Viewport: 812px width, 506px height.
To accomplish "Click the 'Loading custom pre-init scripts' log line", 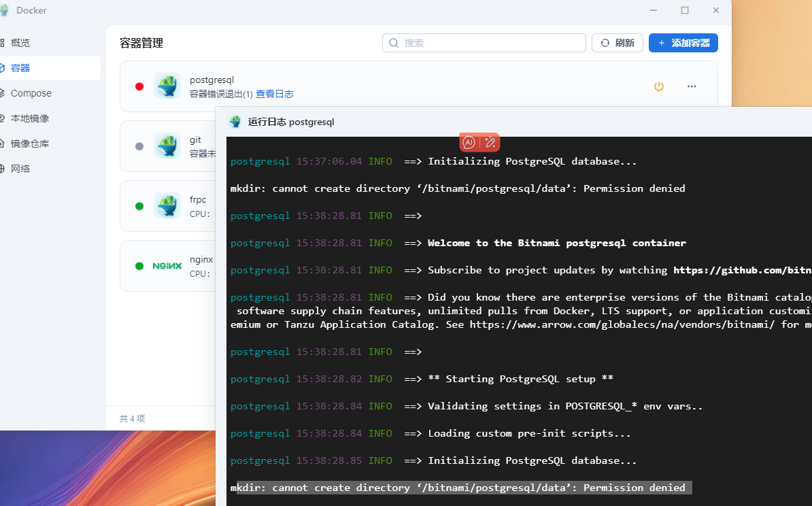I will pyautogui.click(x=529, y=433).
